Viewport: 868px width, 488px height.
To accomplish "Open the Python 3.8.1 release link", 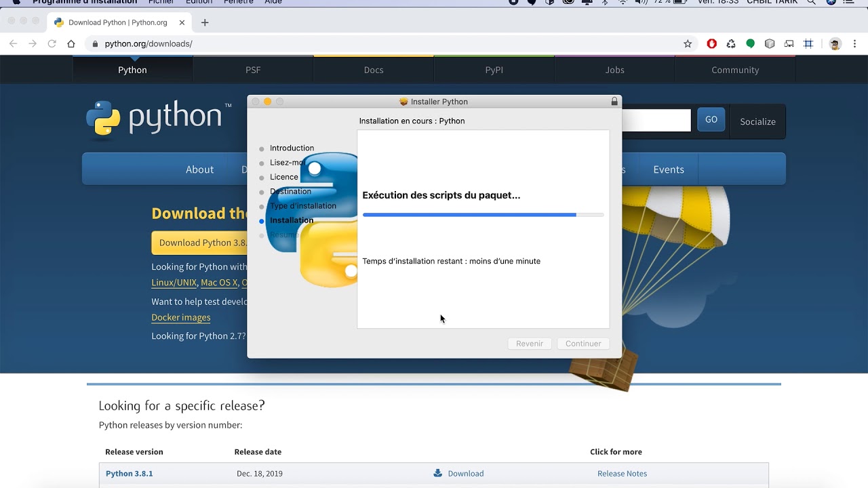I will pos(129,473).
